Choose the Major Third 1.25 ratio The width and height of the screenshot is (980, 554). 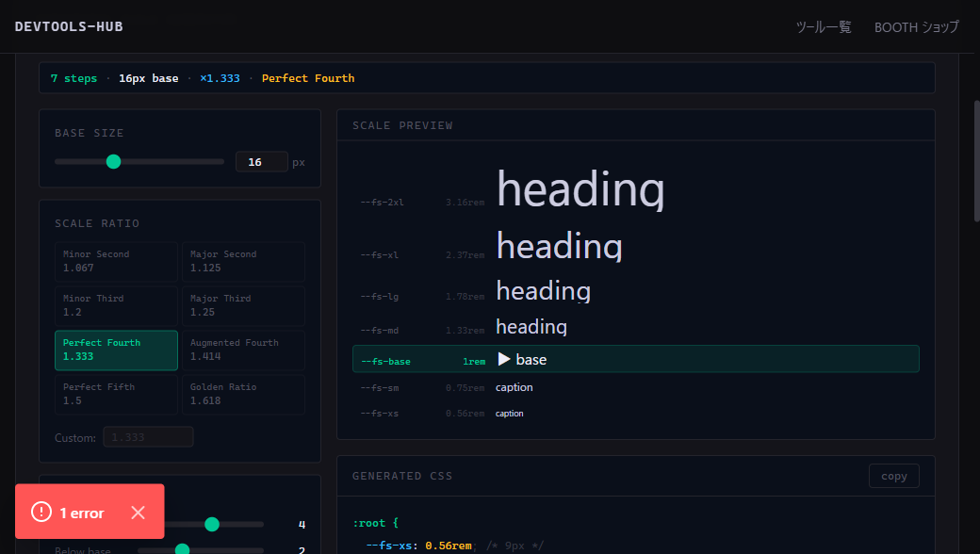click(243, 305)
